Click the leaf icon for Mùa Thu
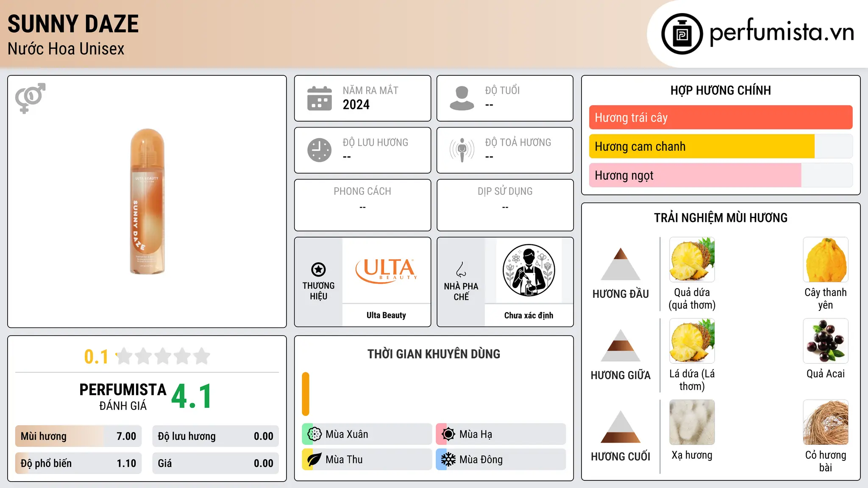This screenshot has width=868, height=488. 314,460
